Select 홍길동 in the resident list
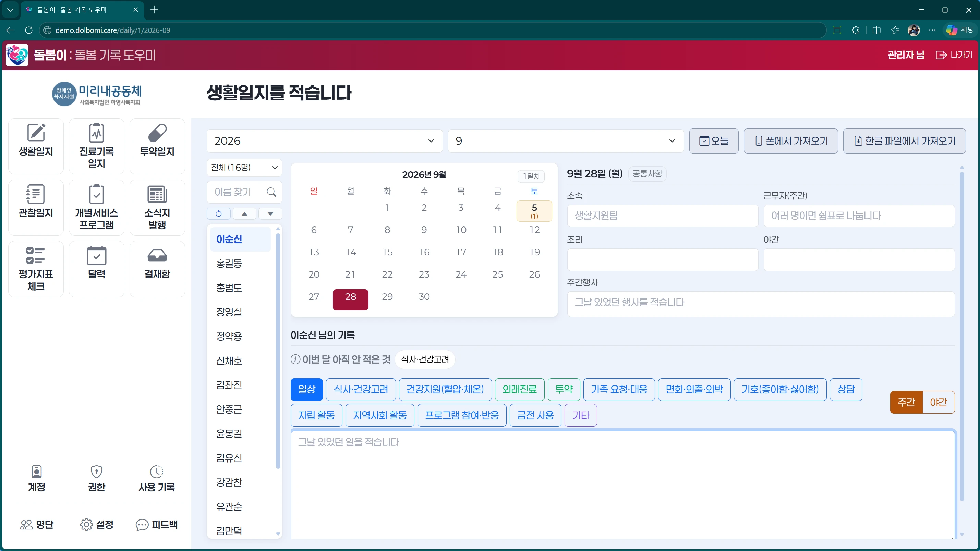This screenshot has height=551, width=980. (x=240, y=264)
